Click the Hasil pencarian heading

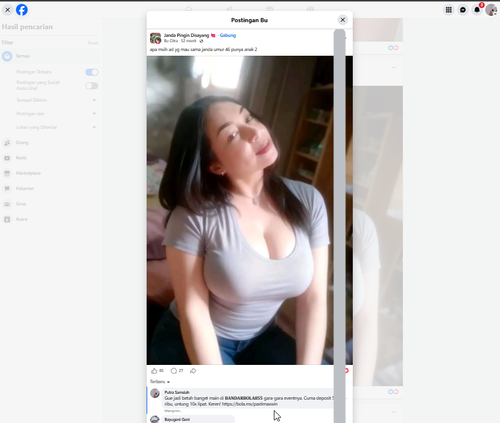27,27
